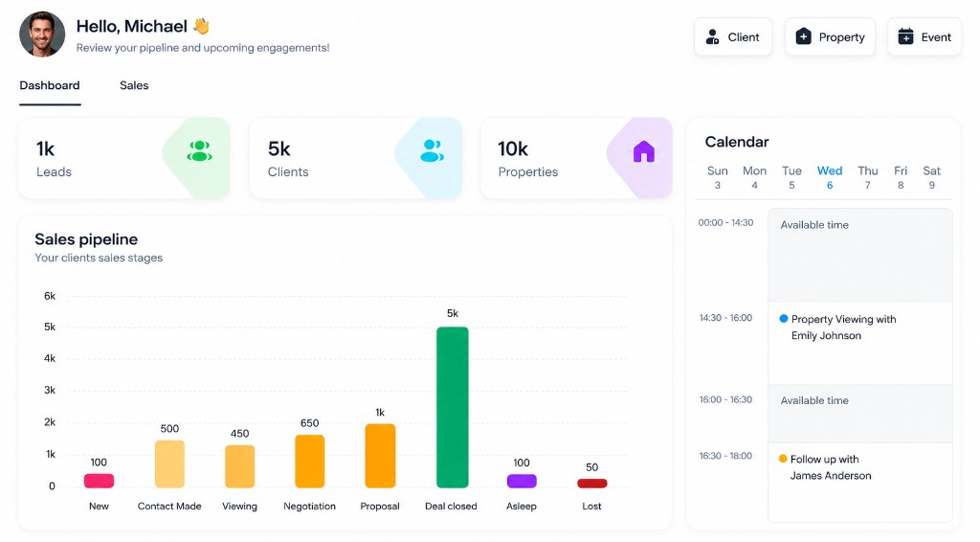Click the Negotiation bar in chart
This screenshot has width=980, height=542.
click(309, 462)
